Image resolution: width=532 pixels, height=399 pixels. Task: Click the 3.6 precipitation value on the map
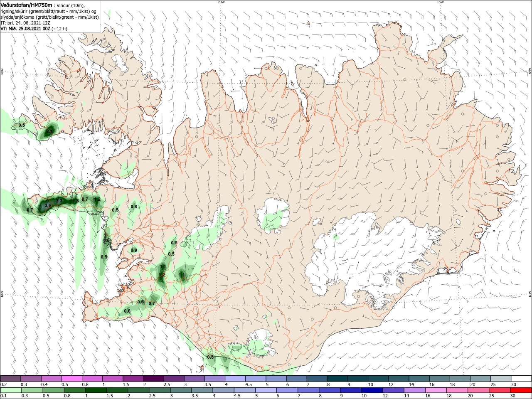tap(47, 205)
